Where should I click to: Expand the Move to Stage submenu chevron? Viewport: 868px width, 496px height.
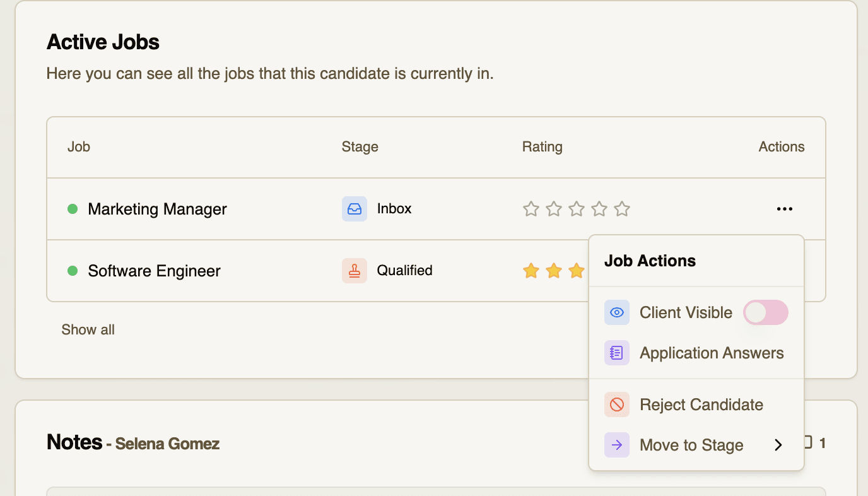778,445
